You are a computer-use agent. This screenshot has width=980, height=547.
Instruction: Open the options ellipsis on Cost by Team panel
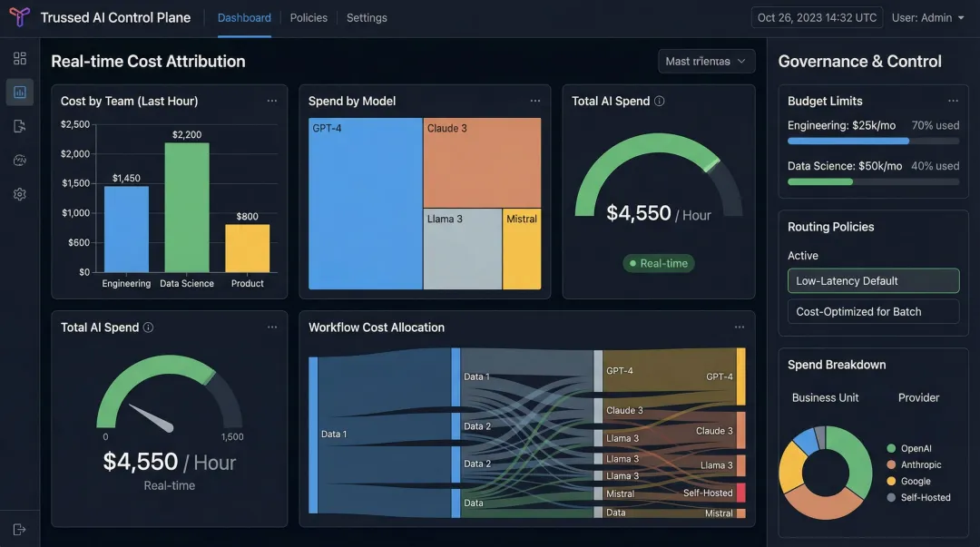coord(272,101)
